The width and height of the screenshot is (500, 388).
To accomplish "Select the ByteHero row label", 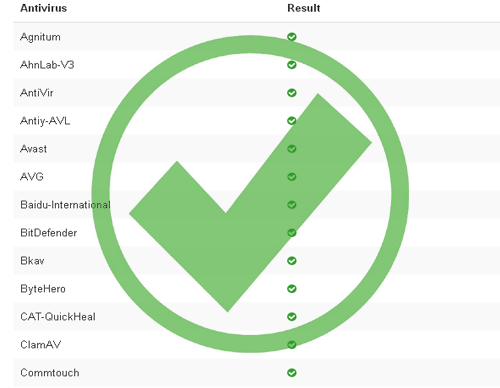I will pyautogui.click(x=43, y=289).
